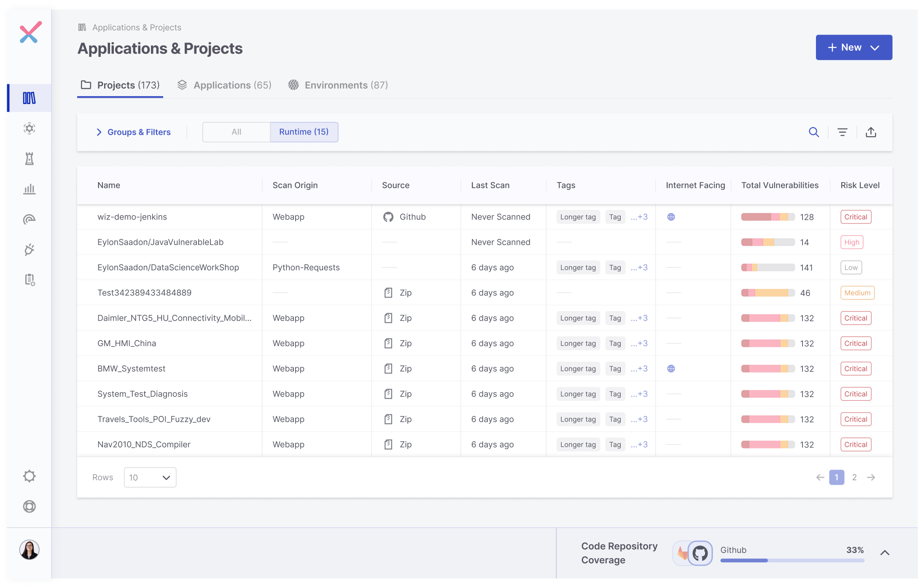Go to previous page arrow
918x588 pixels.
tap(820, 478)
